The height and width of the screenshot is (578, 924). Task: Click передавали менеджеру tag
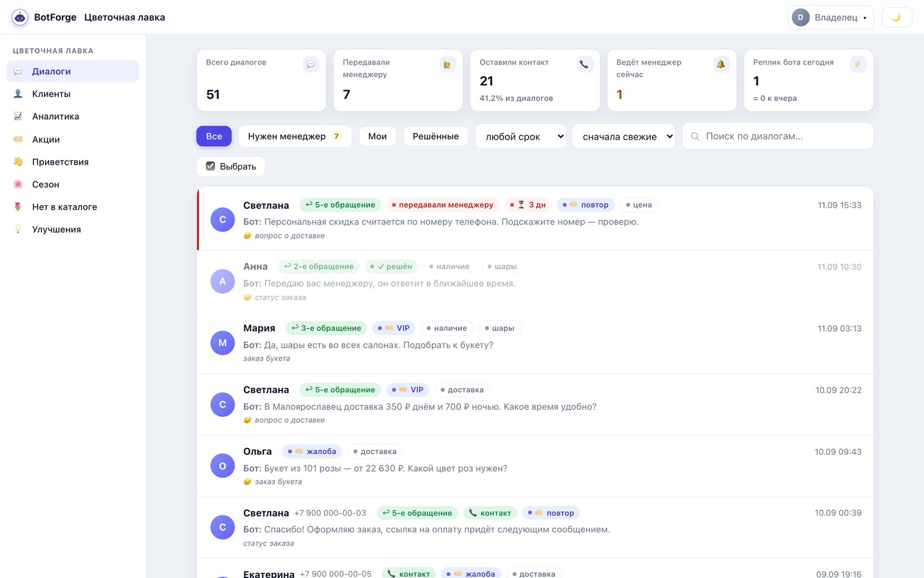click(x=442, y=205)
